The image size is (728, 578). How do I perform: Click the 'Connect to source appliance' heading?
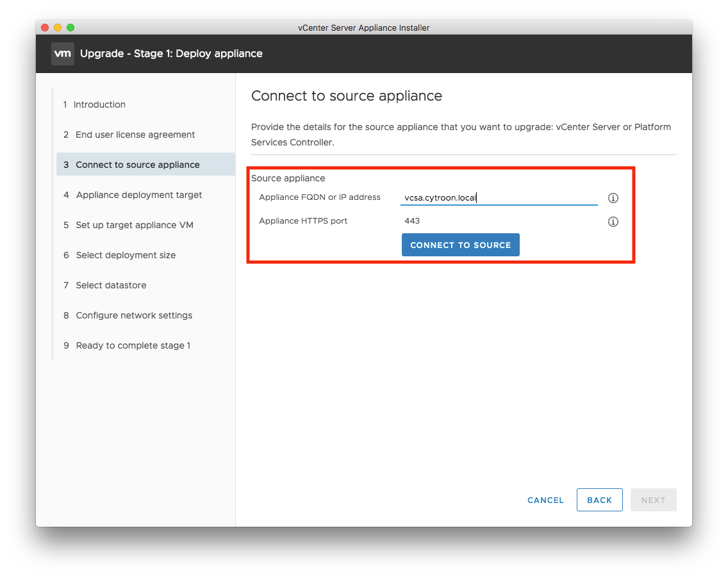347,95
